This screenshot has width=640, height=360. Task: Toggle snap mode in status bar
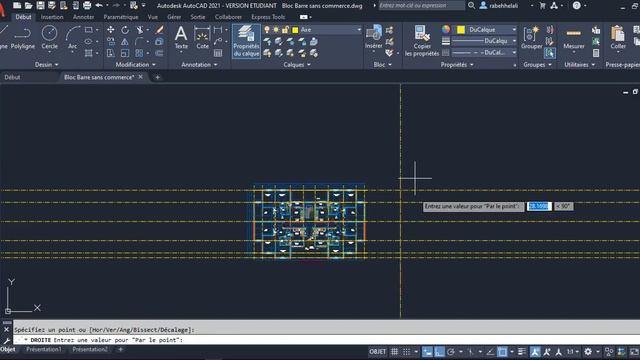[x=407, y=351]
